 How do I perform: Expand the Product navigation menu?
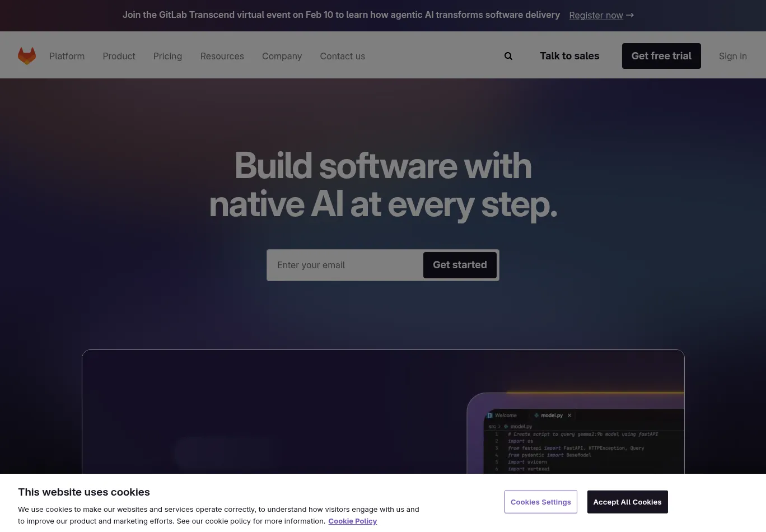[119, 55]
